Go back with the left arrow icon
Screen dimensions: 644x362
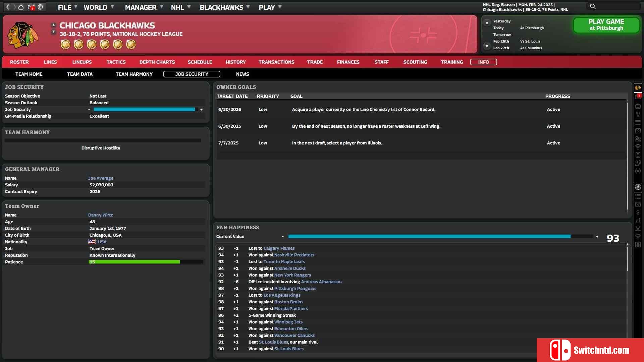pos(8,7)
